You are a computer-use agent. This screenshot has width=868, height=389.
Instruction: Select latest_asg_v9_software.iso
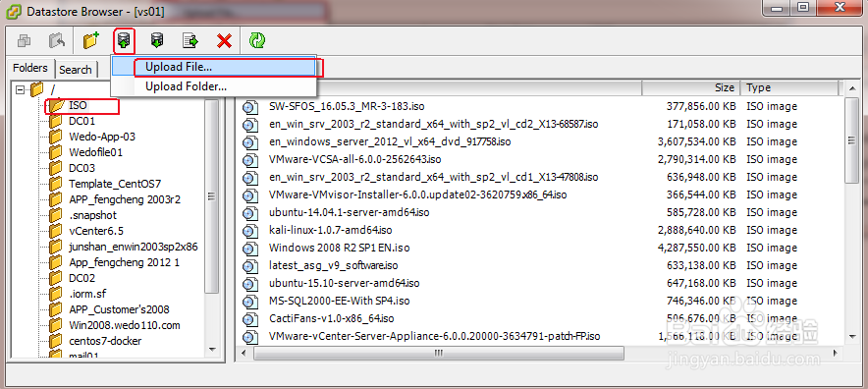[333, 265]
